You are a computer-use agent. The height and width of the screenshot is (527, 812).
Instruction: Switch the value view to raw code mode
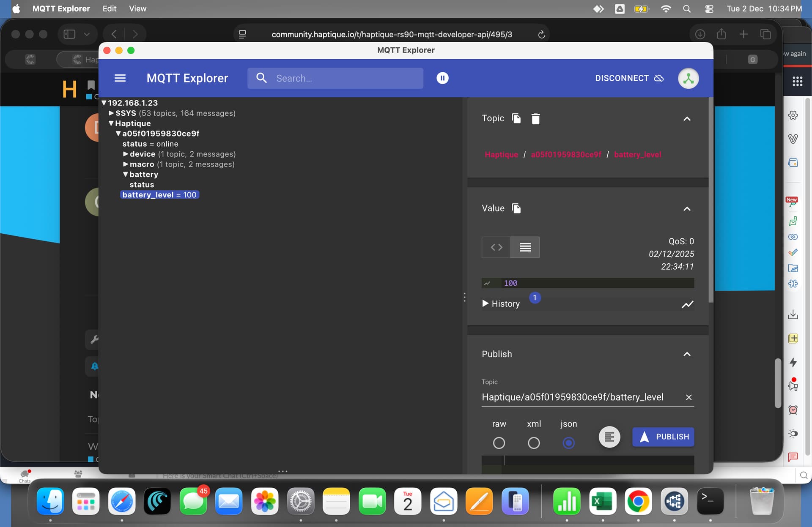(x=497, y=247)
